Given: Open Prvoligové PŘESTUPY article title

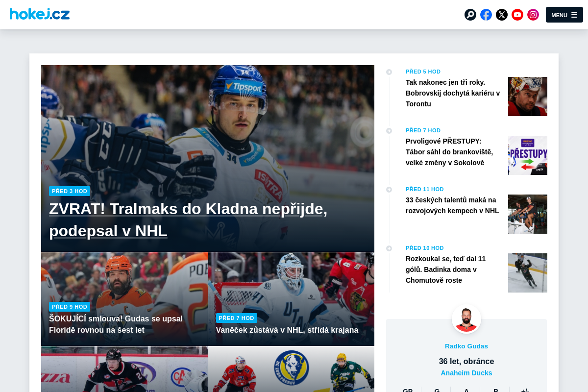Looking at the screenshot, I should 449,152.
